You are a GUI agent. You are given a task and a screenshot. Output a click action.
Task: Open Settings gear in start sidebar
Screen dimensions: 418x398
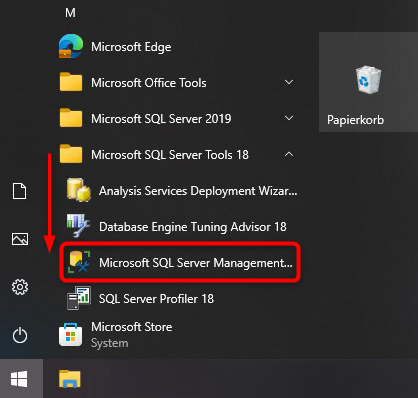pyautogui.click(x=20, y=287)
